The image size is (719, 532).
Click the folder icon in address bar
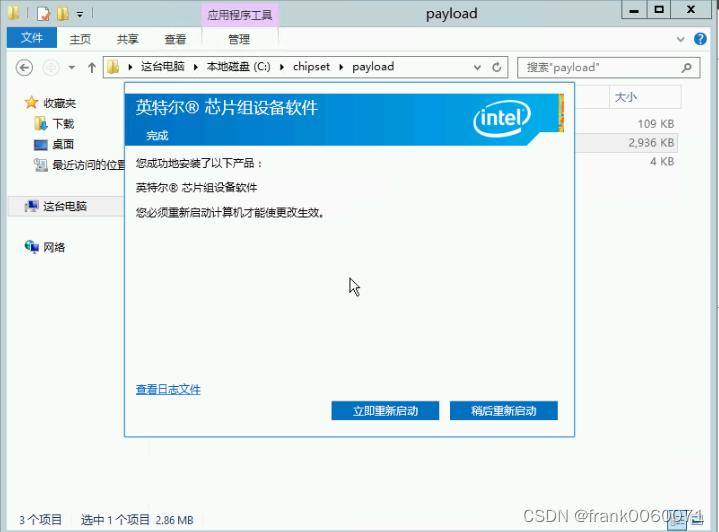113,67
